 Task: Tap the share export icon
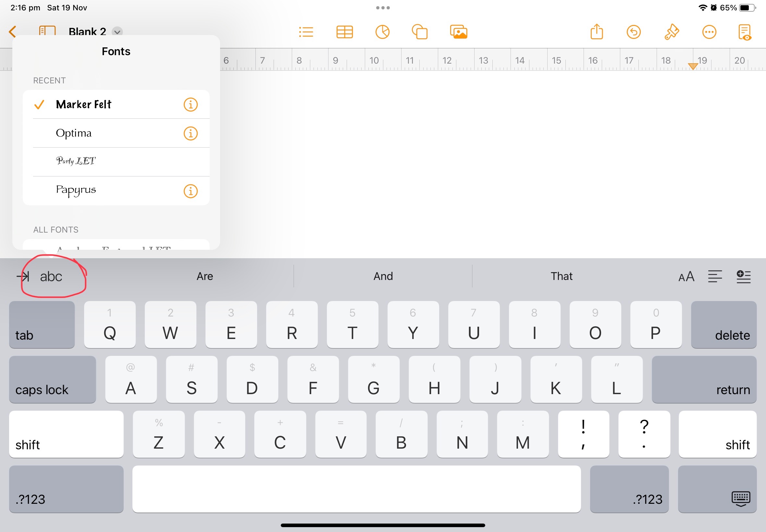point(596,32)
